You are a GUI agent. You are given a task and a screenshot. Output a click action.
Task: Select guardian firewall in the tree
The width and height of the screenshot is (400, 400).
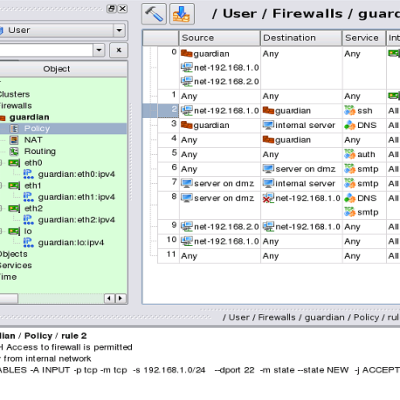pos(29,117)
